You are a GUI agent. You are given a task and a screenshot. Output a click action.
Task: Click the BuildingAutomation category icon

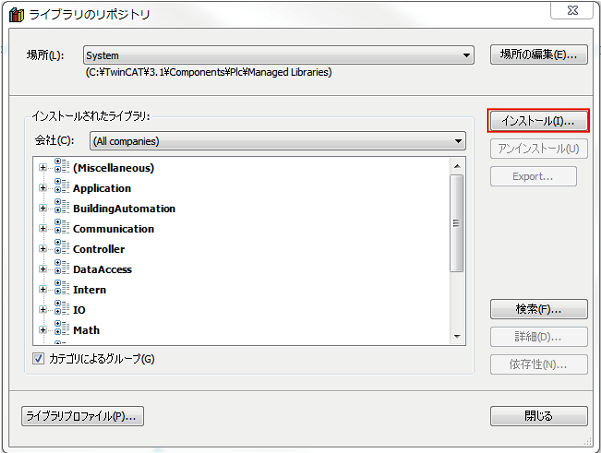pyautogui.click(x=61, y=208)
